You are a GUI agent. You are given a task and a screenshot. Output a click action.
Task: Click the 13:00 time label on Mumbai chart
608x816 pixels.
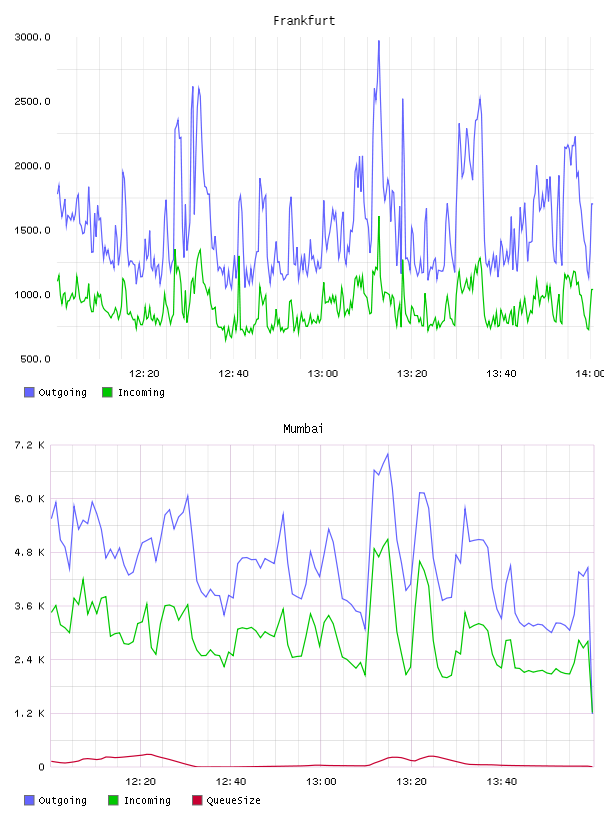click(321, 782)
